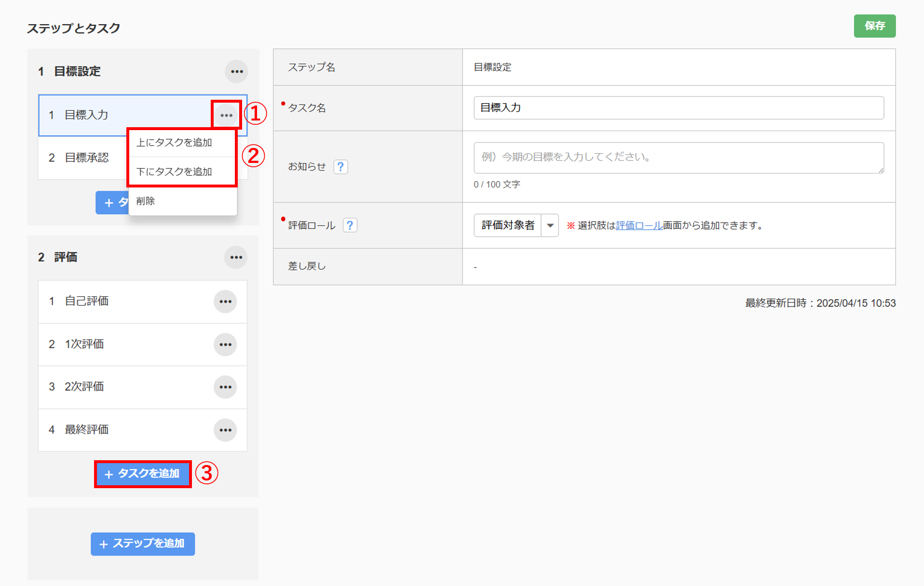This screenshot has height=586, width=924.
Task: Click the ステップ名 value 目標設定 in the table
Action: coord(492,67)
